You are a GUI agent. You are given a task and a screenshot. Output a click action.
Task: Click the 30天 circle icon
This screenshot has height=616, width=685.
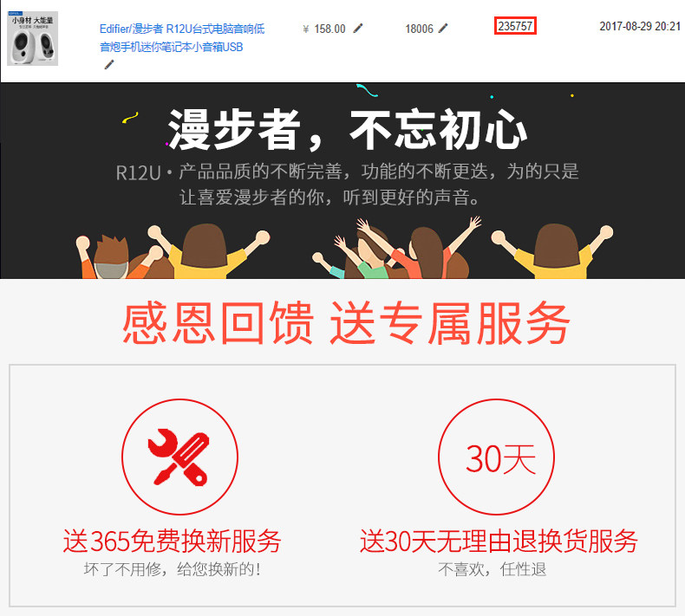click(x=496, y=457)
